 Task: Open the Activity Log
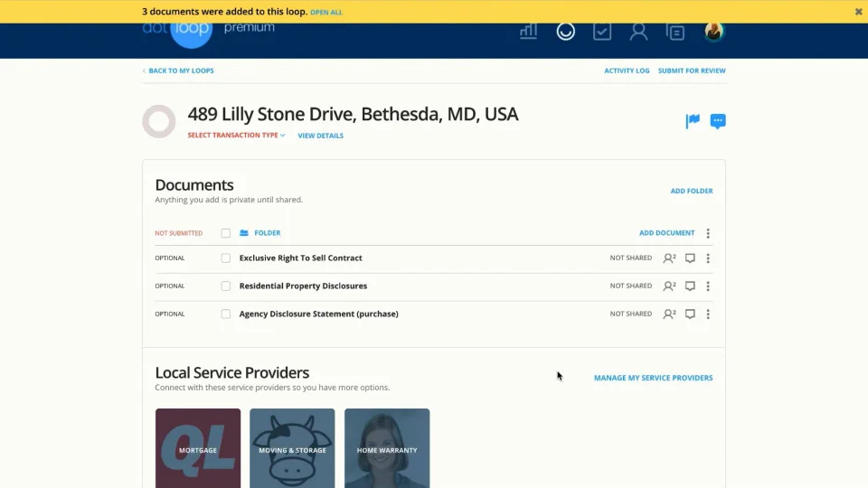tap(627, 70)
